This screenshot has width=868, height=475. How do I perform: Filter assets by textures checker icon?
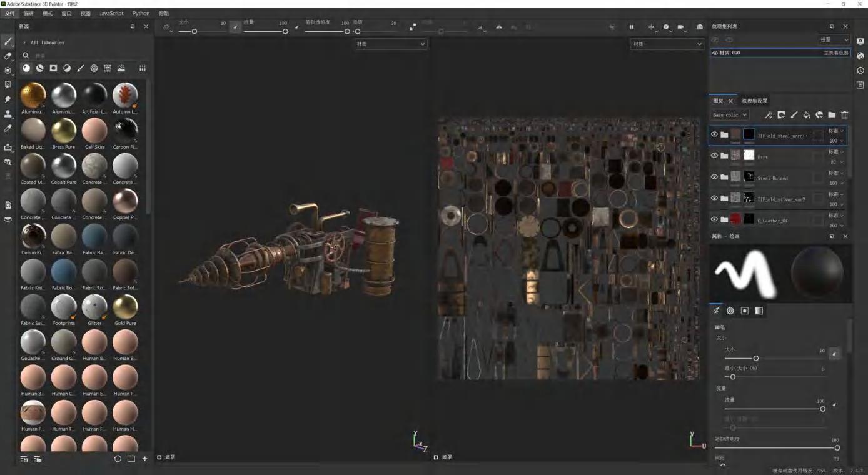pyautogui.click(x=108, y=68)
